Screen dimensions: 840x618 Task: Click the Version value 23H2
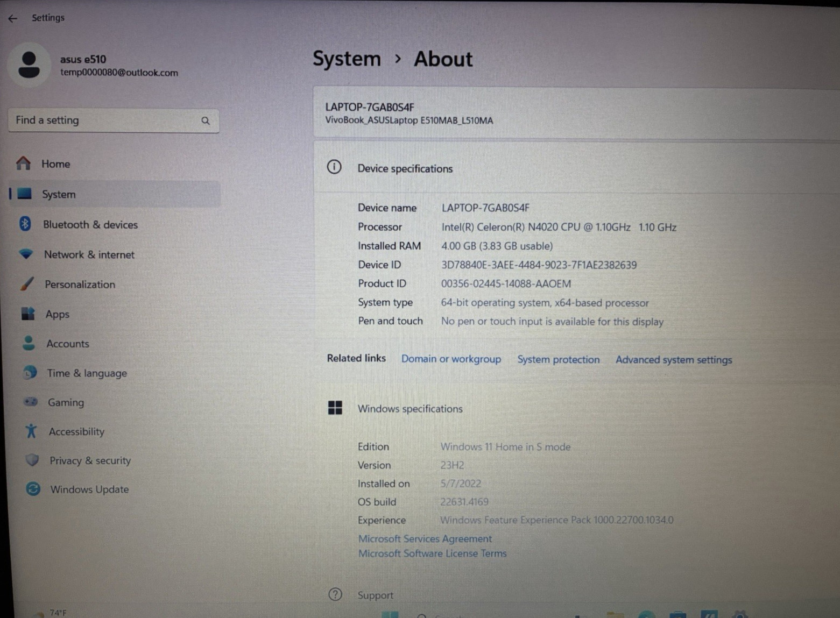452,465
